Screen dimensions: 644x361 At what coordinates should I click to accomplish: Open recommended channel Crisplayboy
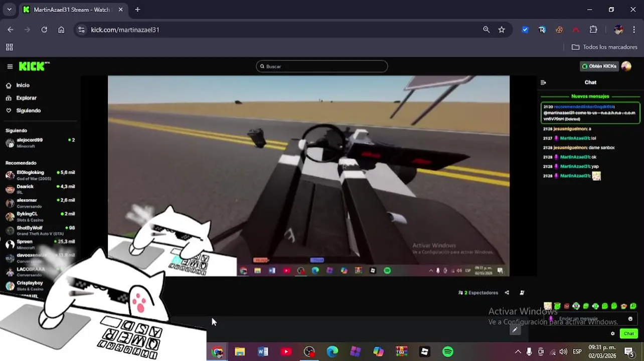point(40,285)
